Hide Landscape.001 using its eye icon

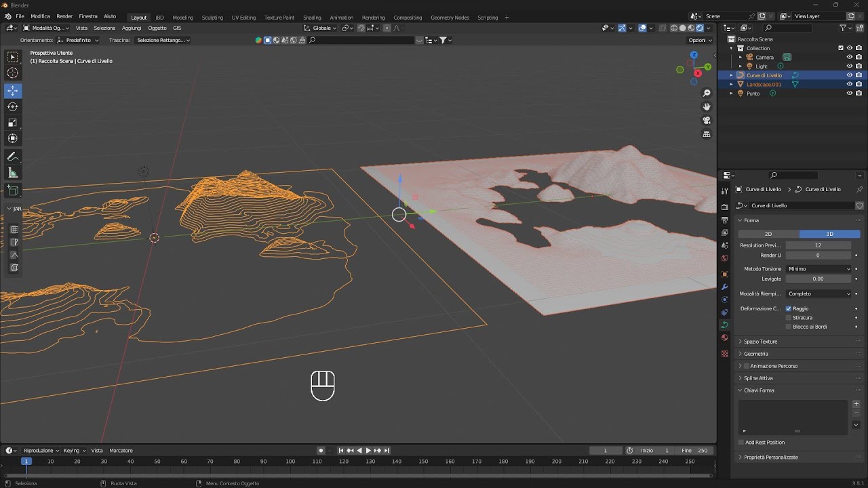(849, 84)
